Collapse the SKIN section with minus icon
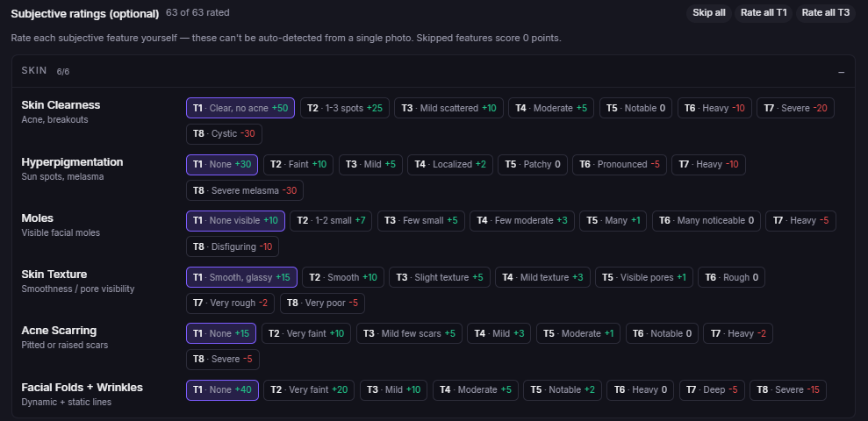Image resolution: width=868 pixels, height=421 pixels. click(x=841, y=72)
